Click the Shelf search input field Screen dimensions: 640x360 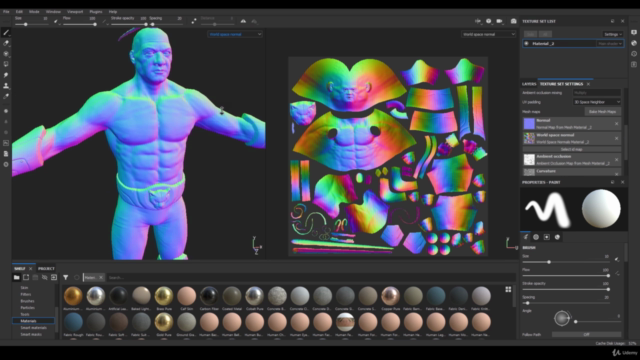[x=310, y=278]
